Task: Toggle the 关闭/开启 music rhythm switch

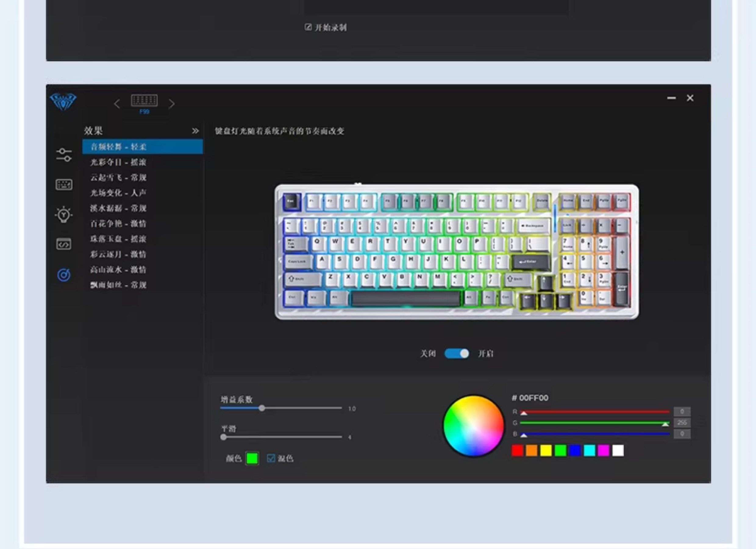Action: (x=456, y=353)
